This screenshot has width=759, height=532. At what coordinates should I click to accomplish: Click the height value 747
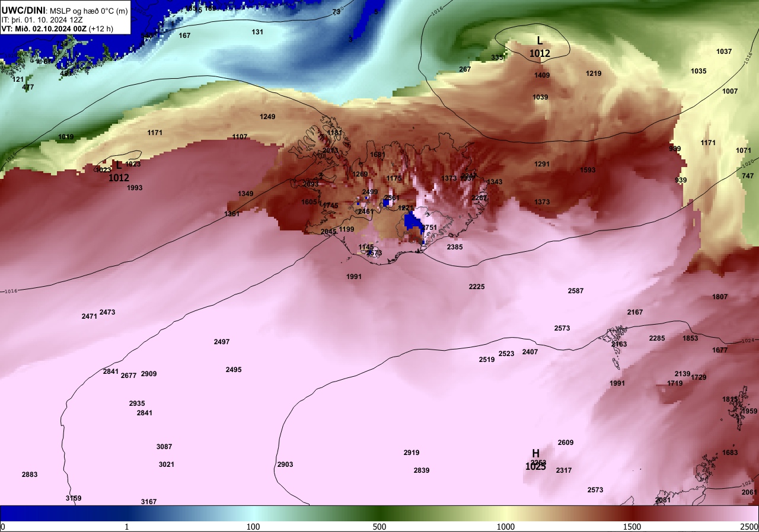(x=748, y=176)
